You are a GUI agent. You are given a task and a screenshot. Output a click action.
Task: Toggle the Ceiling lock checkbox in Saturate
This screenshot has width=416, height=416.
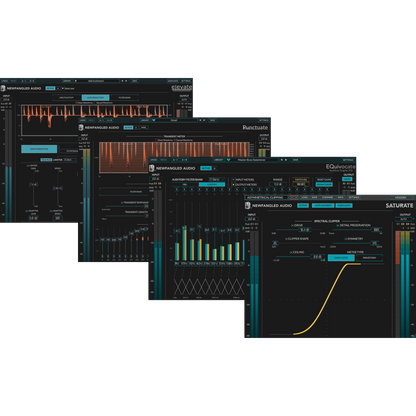tap(291, 252)
